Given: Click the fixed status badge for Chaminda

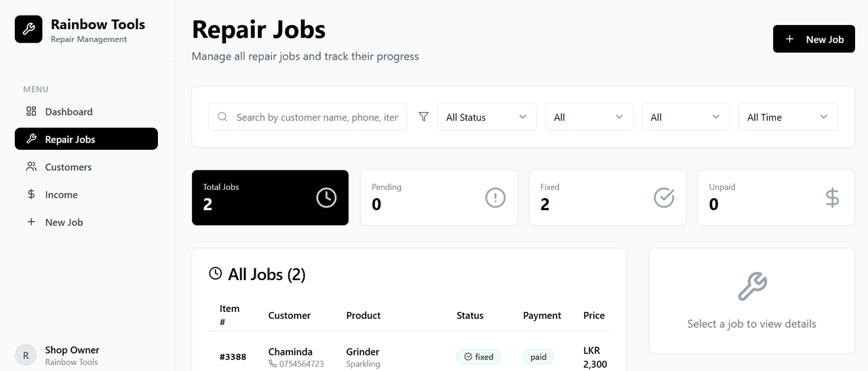Looking at the screenshot, I should 478,357.
